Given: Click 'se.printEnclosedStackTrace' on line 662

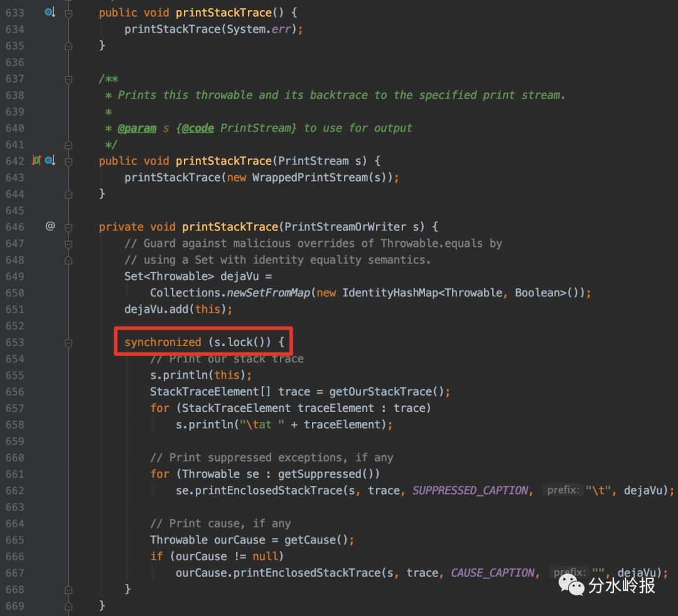Looking at the screenshot, I should pyautogui.click(x=259, y=490).
